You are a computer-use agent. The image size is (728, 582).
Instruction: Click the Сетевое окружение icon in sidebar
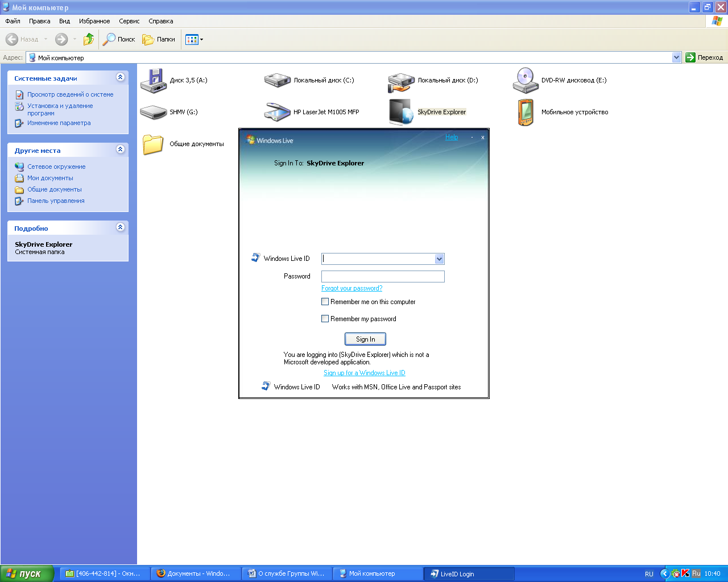point(19,167)
